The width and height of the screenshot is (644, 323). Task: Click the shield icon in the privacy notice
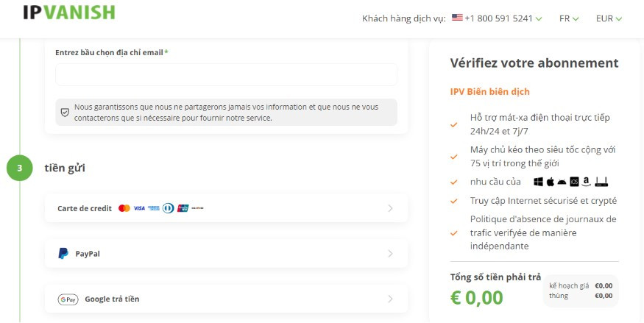click(x=65, y=113)
